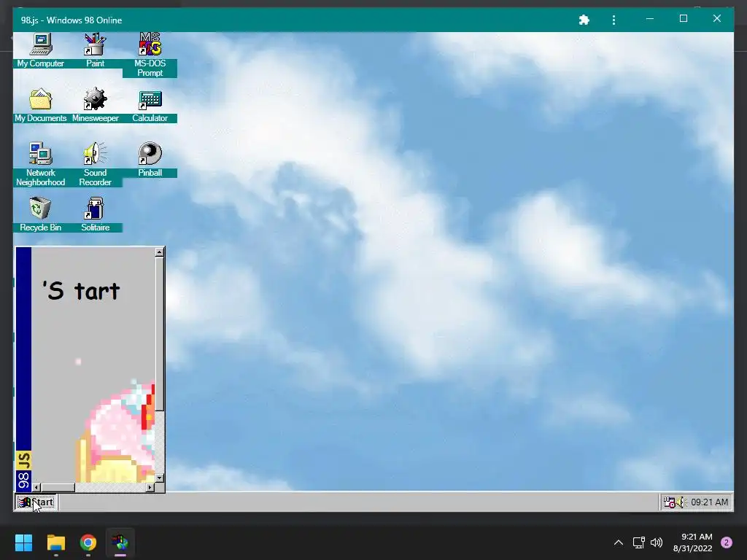Select the Recycle Bin icon
The image size is (747, 560).
[x=41, y=214]
